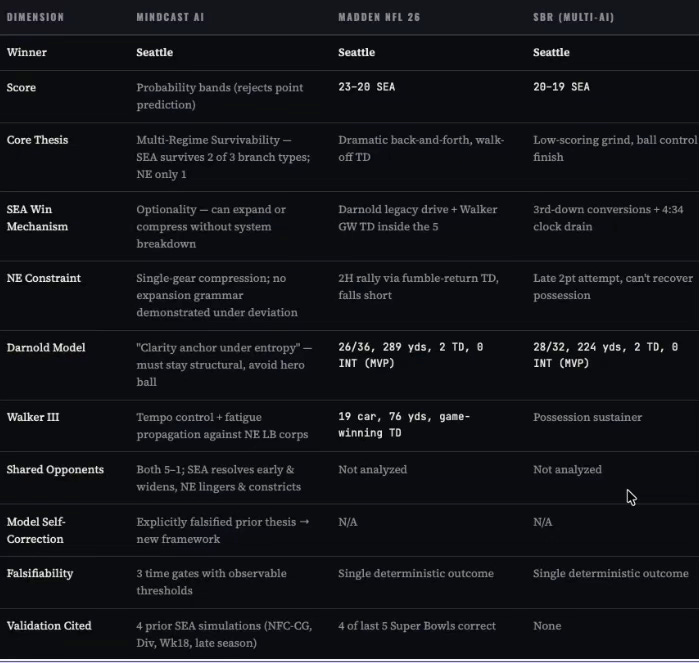The height and width of the screenshot is (663, 699).
Task: Click the 'Multi-Regime Survivability' cell
Action: [223, 157]
